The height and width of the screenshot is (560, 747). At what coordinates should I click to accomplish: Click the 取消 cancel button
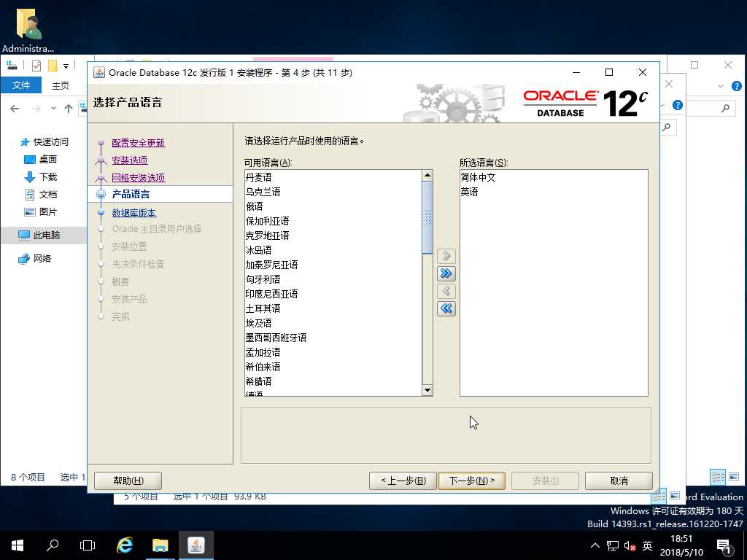pyautogui.click(x=619, y=481)
